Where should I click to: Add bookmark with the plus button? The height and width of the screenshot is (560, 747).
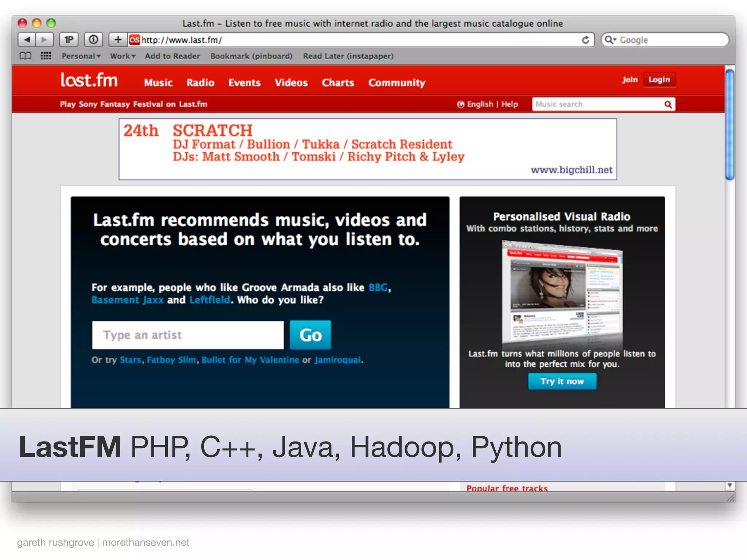coord(118,39)
